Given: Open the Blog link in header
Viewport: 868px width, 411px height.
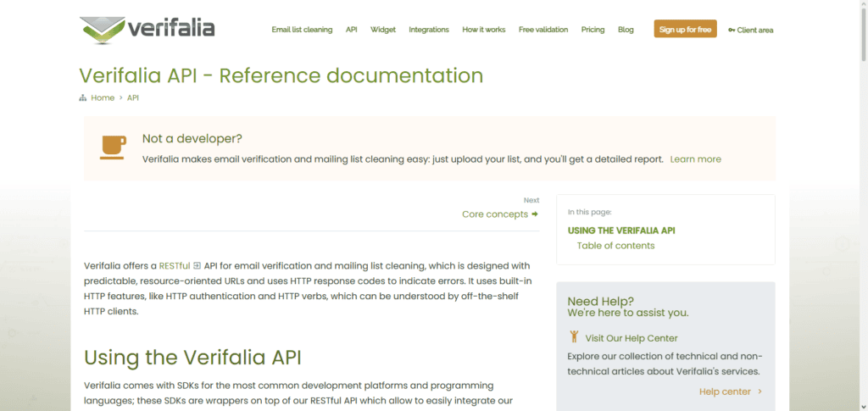Looking at the screenshot, I should (626, 30).
